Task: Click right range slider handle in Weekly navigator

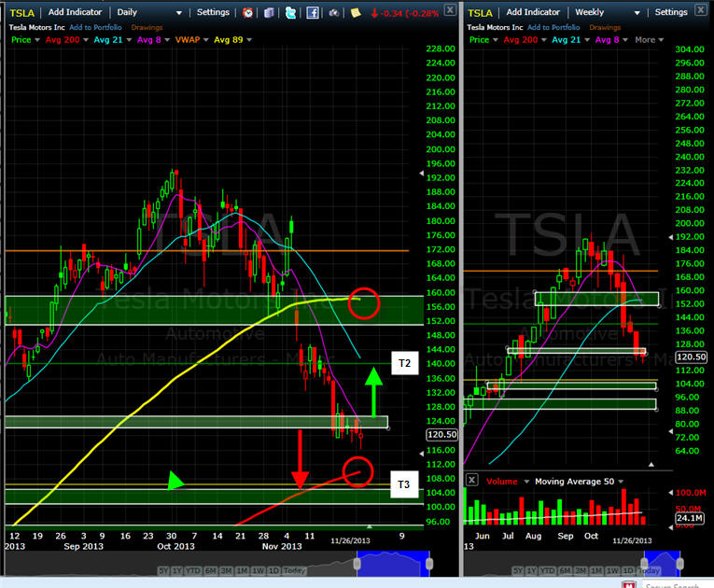Action: point(679,564)
